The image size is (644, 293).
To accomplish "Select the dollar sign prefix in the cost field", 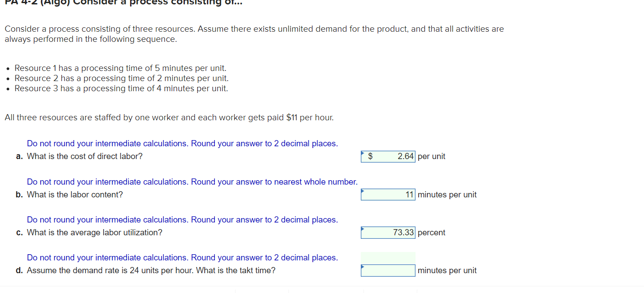I will [370, 156].
